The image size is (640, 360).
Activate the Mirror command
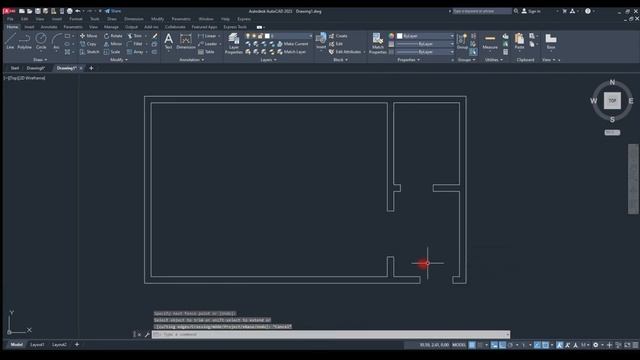(x=113, y=44)
